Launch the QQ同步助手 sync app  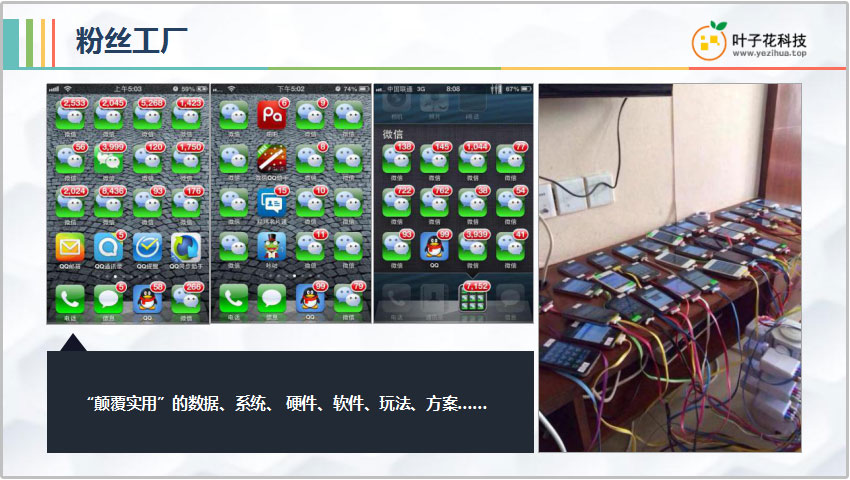point(186,247)
